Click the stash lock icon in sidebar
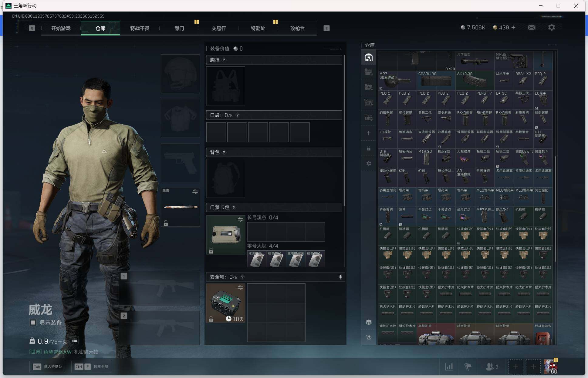This screenshot has width=588, height=378. coord(369,149)
